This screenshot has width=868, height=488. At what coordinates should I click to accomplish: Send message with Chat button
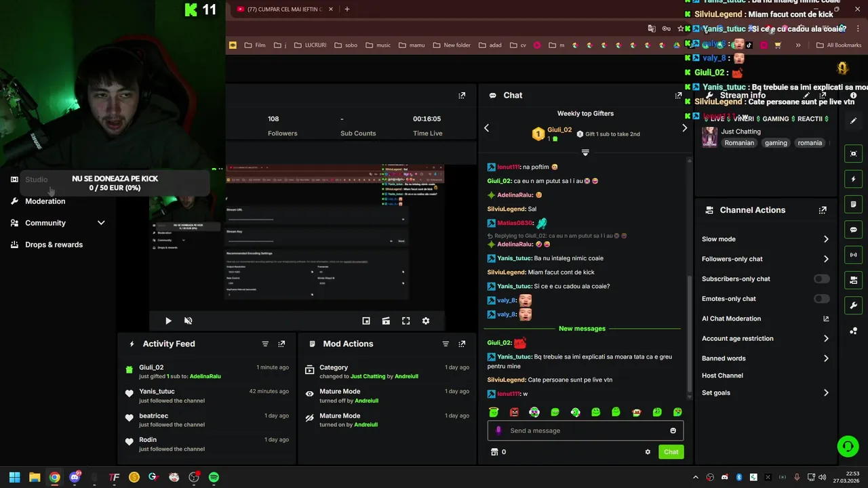(671, 452)
